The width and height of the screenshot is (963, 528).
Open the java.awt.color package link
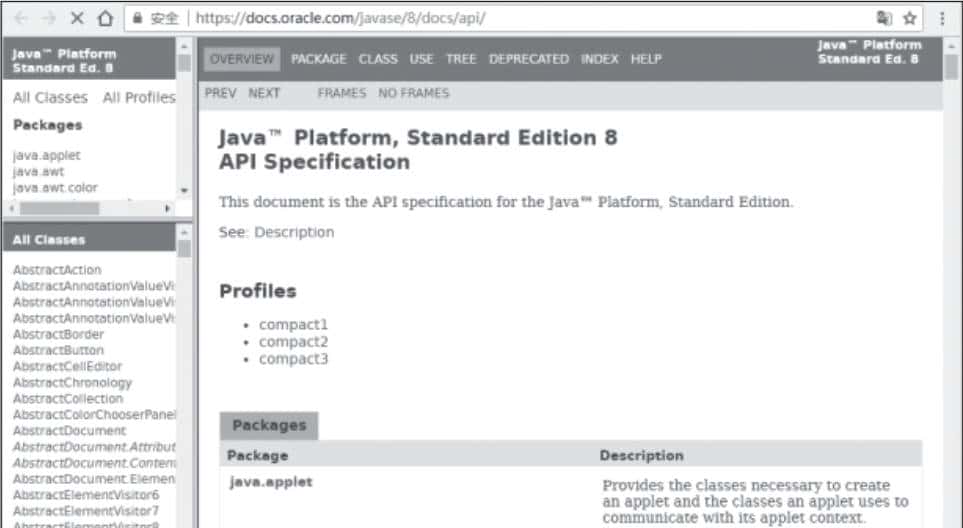(55, 187)
